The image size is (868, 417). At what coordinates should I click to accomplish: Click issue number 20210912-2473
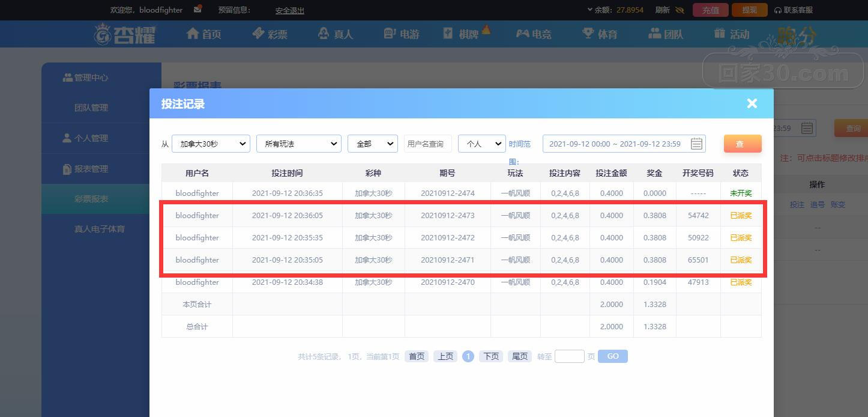point(448,216)
